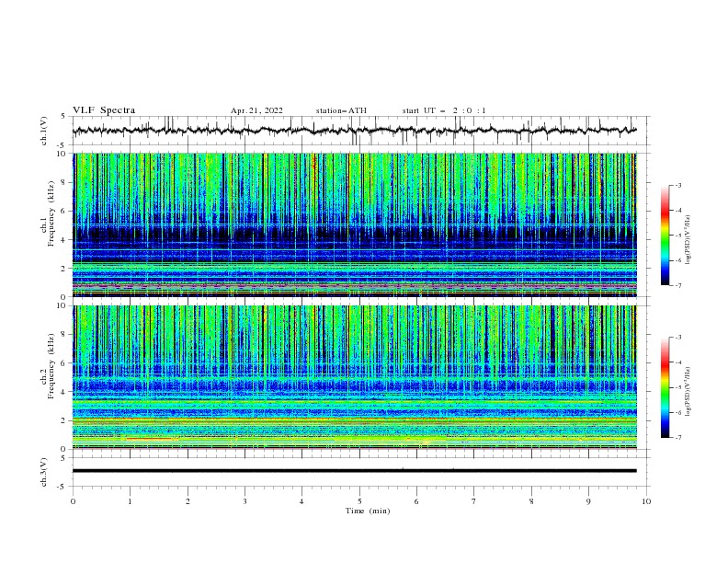Click the "2" kHz tick of ch.2 spectrogram
Viewport: 728px width, 563px height.
64,420
